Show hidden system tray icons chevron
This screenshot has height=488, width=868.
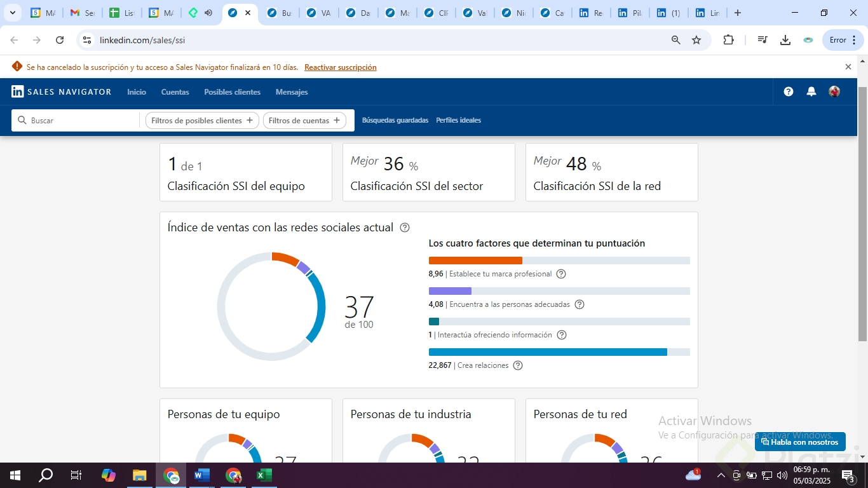721,475
